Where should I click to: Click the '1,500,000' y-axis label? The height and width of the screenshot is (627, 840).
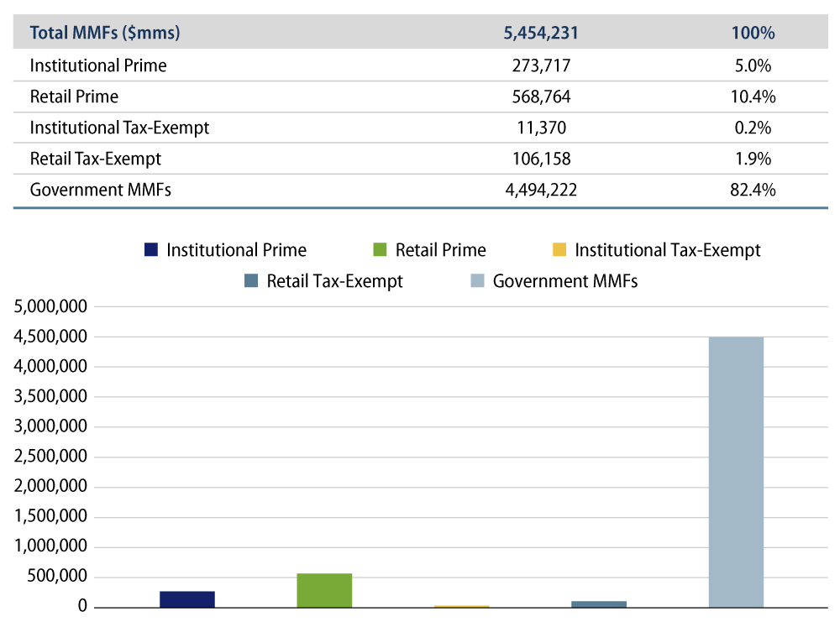pyautogui.click(x=50, y=516)
